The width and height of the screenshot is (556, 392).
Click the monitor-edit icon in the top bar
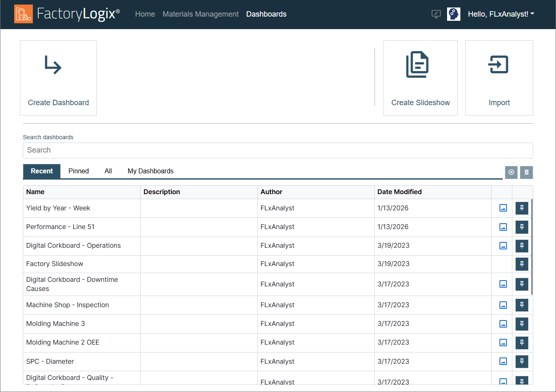pyautogui.click(x=436, y=14)
